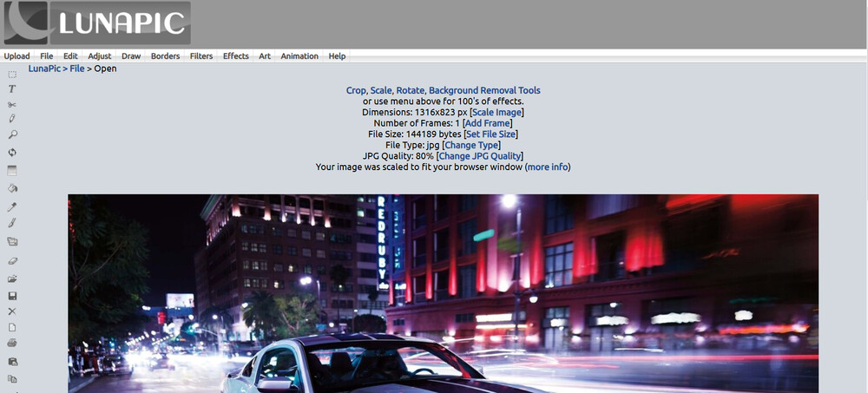The image size is (868, 393).
Task: Select the paint bucket fill tool
Action: click(12, 188)
